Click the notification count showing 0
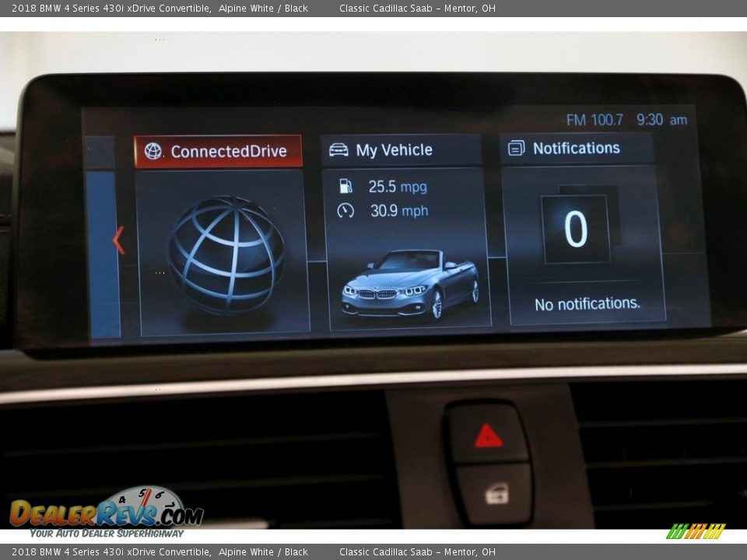This screenshot has width=747, height=560. click(x=576, y=229)
